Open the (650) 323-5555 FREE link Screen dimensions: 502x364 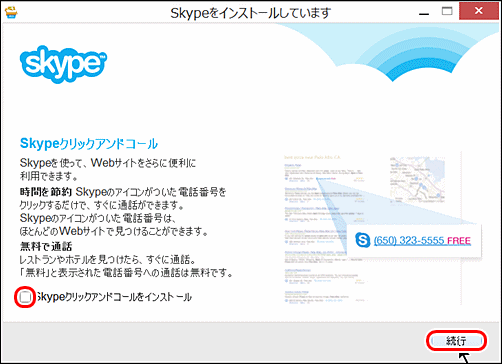(422, 241)
